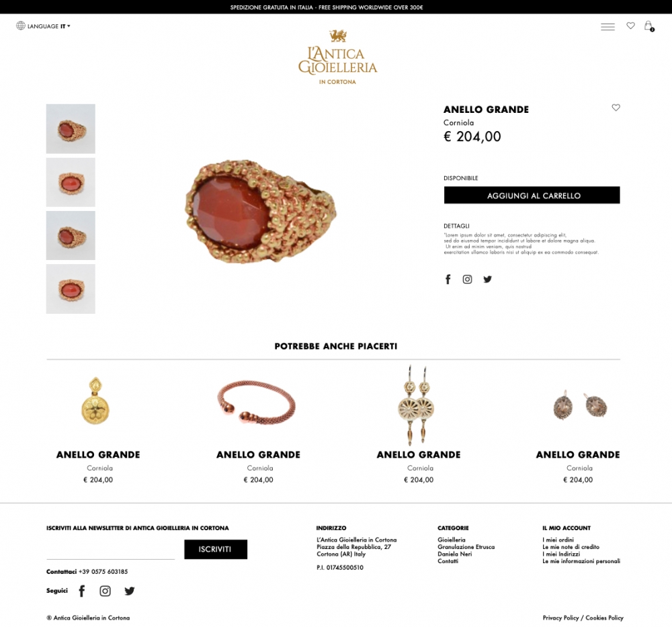
Task: Select the last ring thumbnail
Action: click(71, 289)
